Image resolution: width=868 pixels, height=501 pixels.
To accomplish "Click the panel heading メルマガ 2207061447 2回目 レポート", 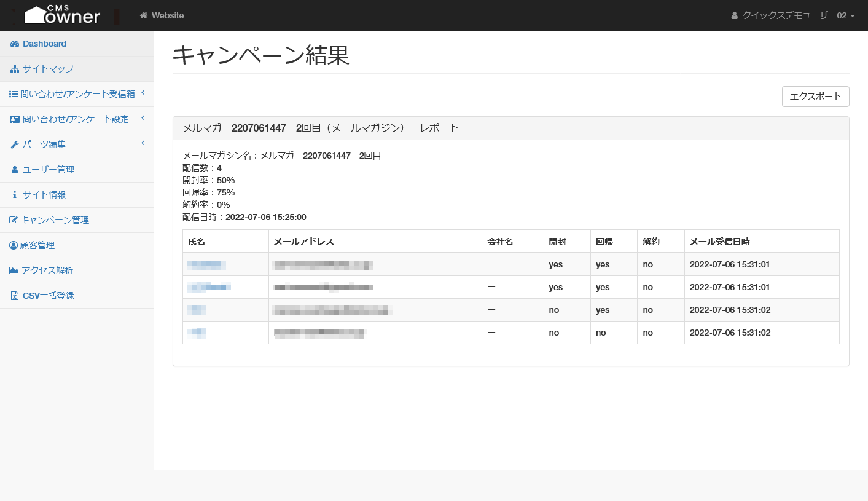I will tap(321, 128).
